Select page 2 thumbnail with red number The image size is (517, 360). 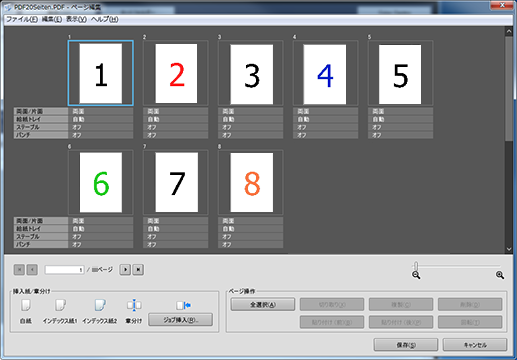(176, 73)
